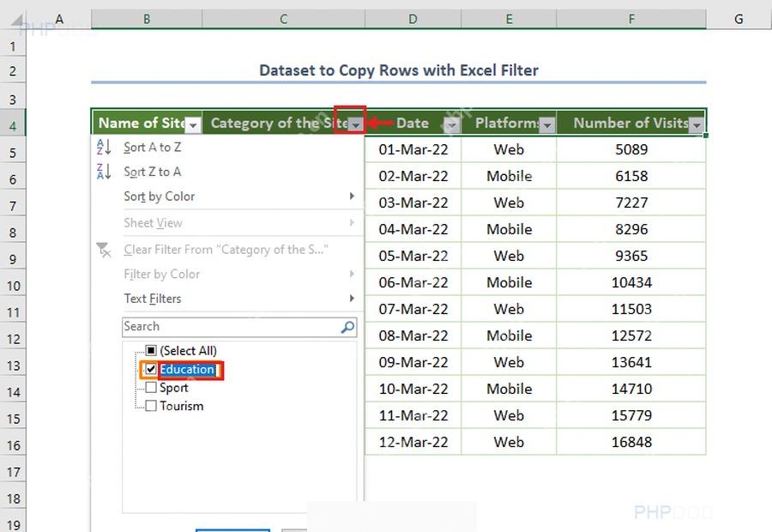Screen dimensions: 772x532
Task: Open the Category of the Site filter dropdown
Action: click(355, 125)
